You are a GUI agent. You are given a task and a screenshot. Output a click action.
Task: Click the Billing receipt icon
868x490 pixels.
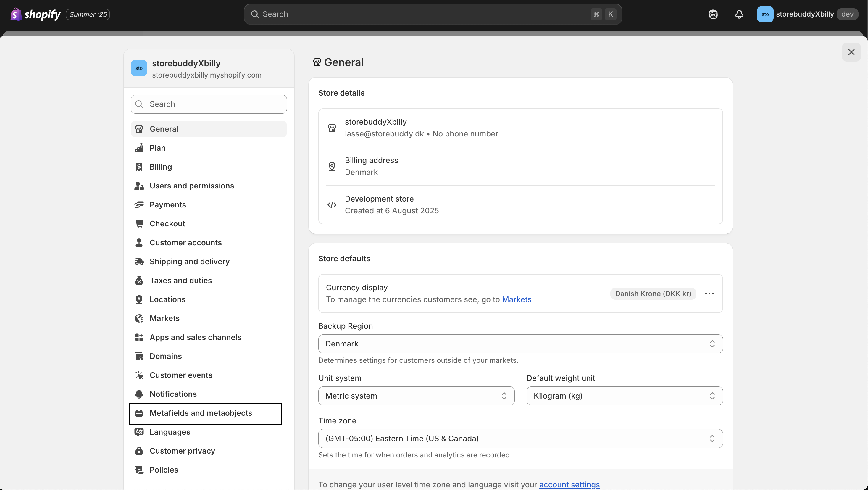click(x=139, y=167)
